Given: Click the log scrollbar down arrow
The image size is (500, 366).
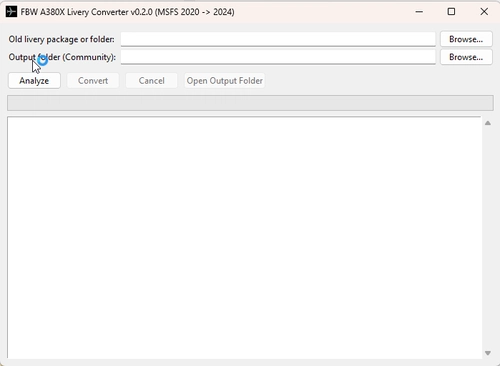Looking at the screenshot, I should 488,353.
